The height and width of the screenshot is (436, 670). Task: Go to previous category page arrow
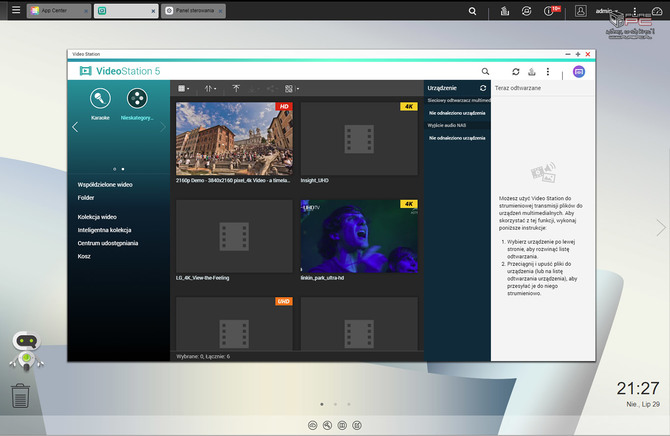[x=75, y=127]
